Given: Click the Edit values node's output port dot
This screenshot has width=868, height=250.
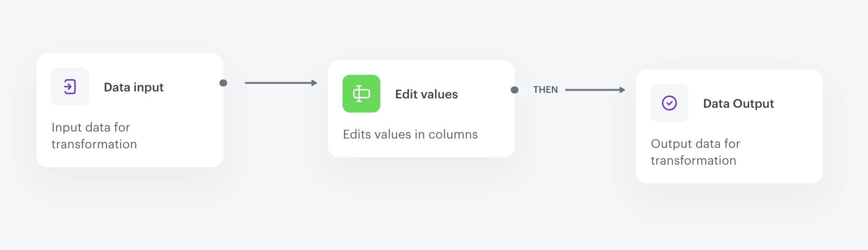Looking at the screenshot, I should 514,90.
